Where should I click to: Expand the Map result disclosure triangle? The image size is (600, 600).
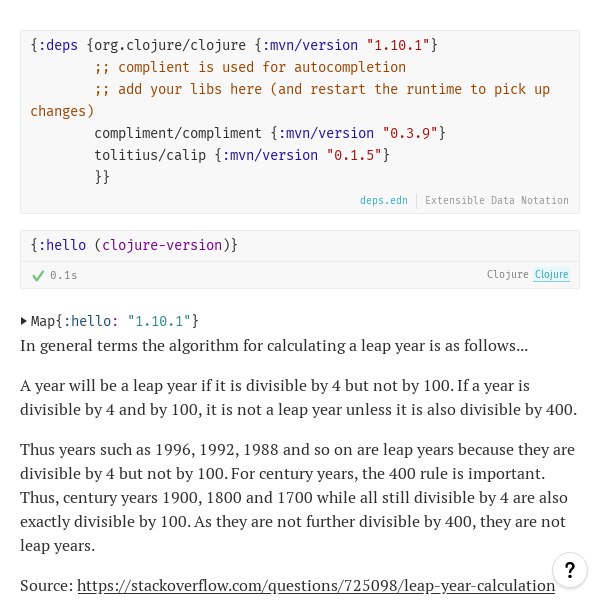25,321
